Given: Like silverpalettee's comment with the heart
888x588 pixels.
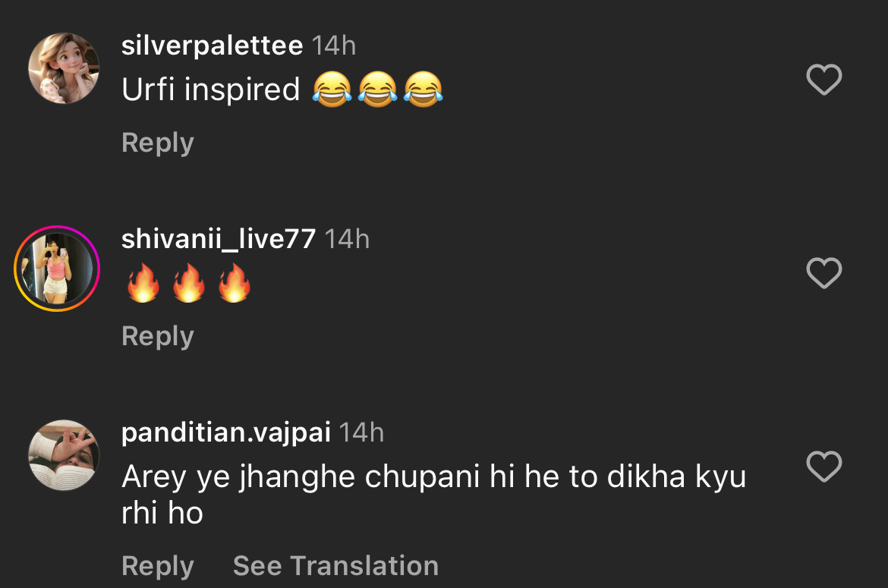Looking at the screenshot, I should click(823, 80).
